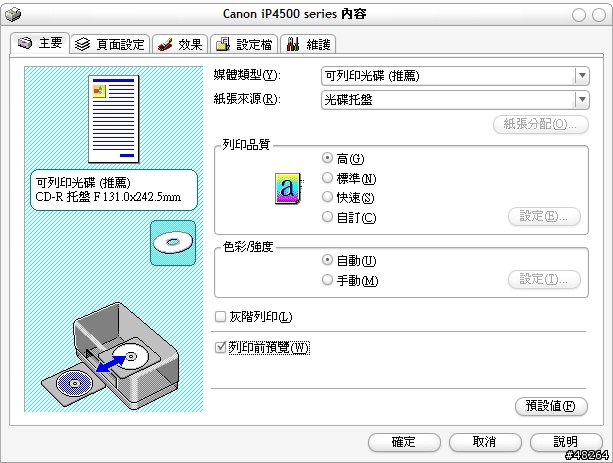Click the 說明 help button

click(566, 442)
